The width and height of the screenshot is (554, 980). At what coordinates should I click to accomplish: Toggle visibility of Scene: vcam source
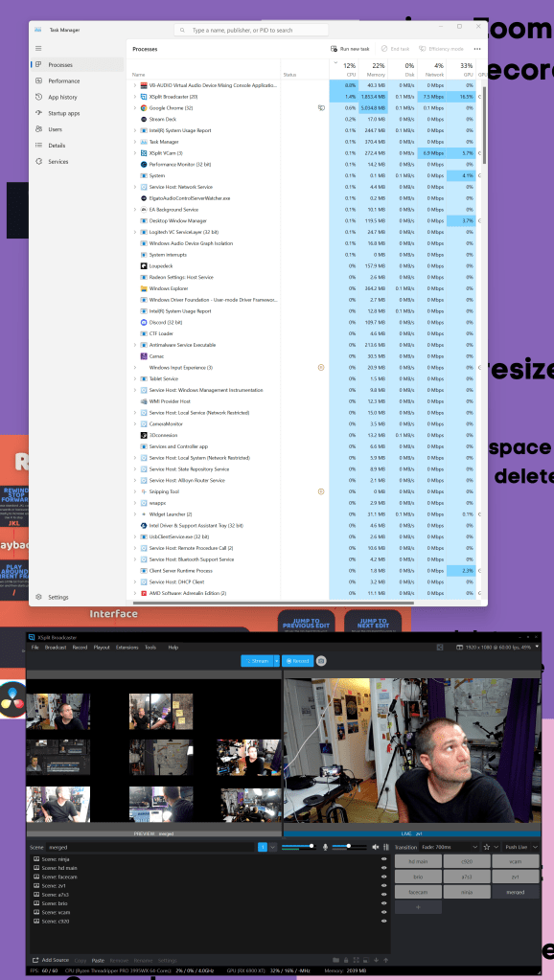coord(384,913)
